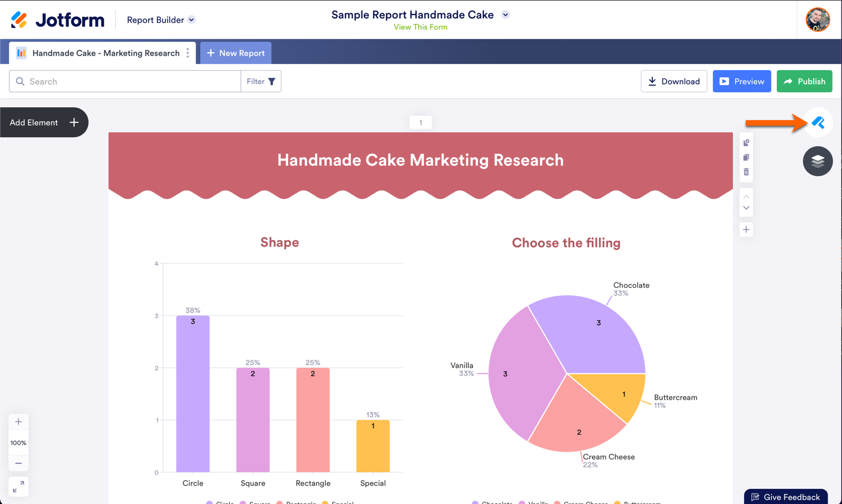Screen dimensions: 842x504
Task: Select the purple Circle bar in chart
Action: [x=193, y=394]
